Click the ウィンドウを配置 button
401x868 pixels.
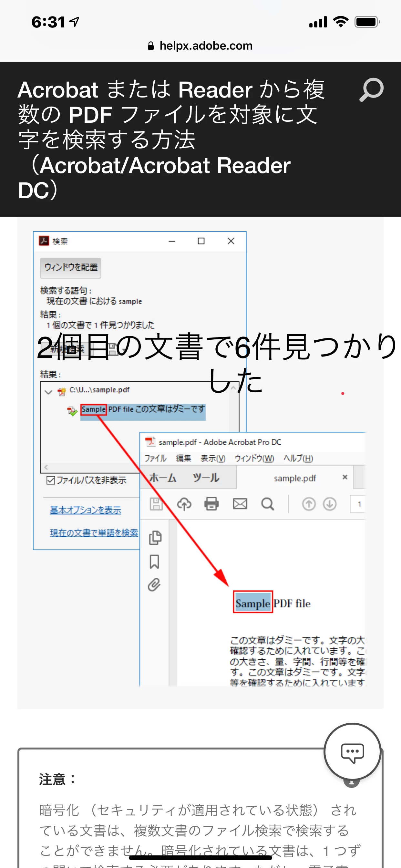tap(71, 268)
